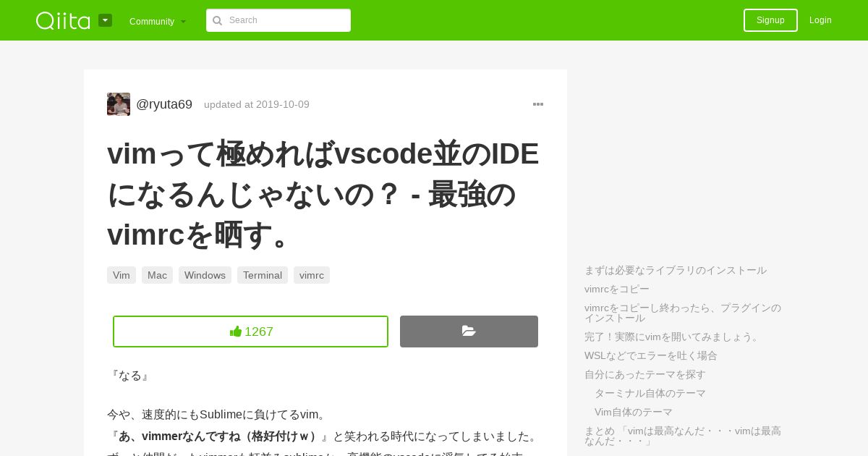Open the article's three-dot options menu

click(538, 104)
